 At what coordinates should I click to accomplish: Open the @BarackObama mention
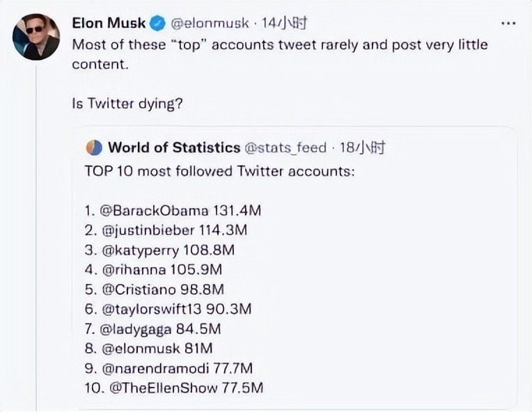click(154, 211)
